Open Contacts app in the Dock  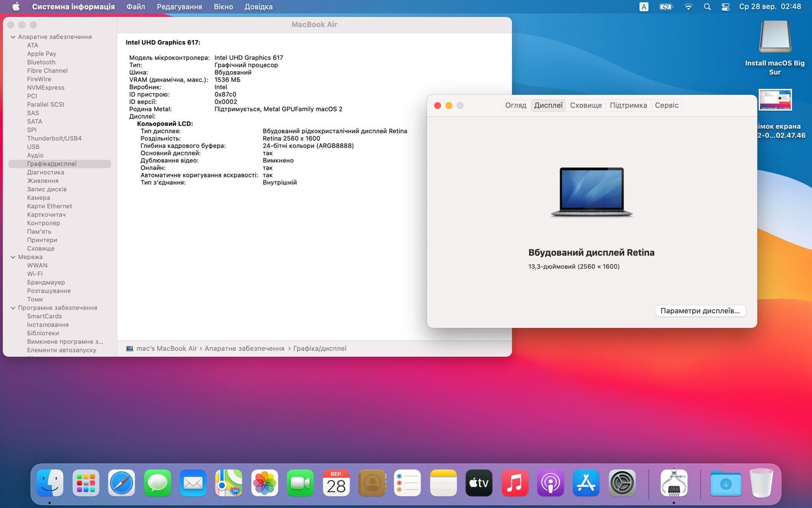372,483
